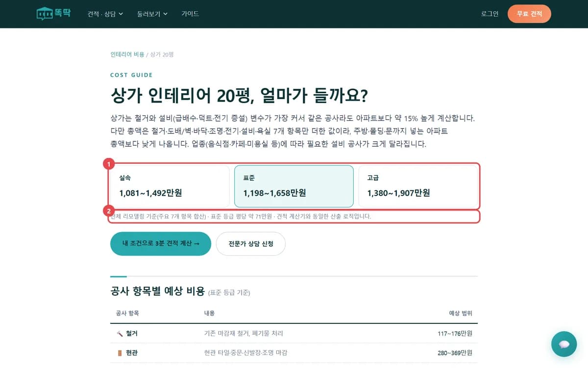Click the 1,380~1,907만원 price text
The width and height of the screenshot is (588, 368).
[398, 193]
